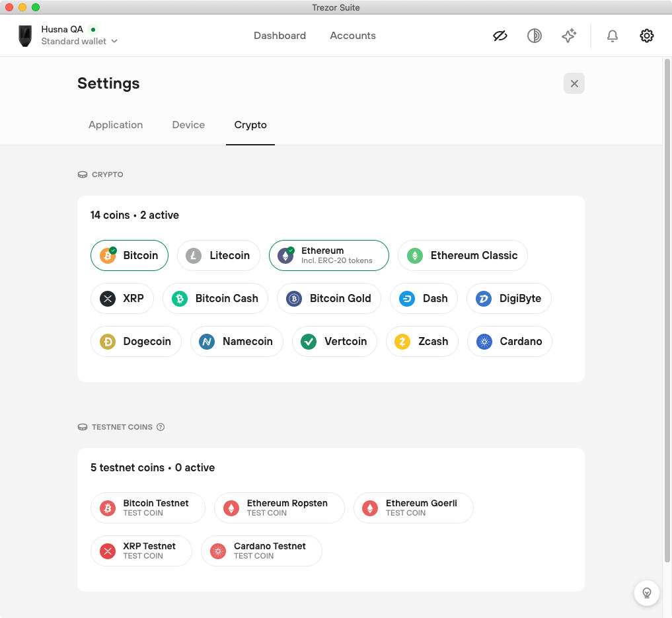672x618 pixels.
Task: Select the Crypto settings tab
Action: pyautogui.click(x=250, y=125)
